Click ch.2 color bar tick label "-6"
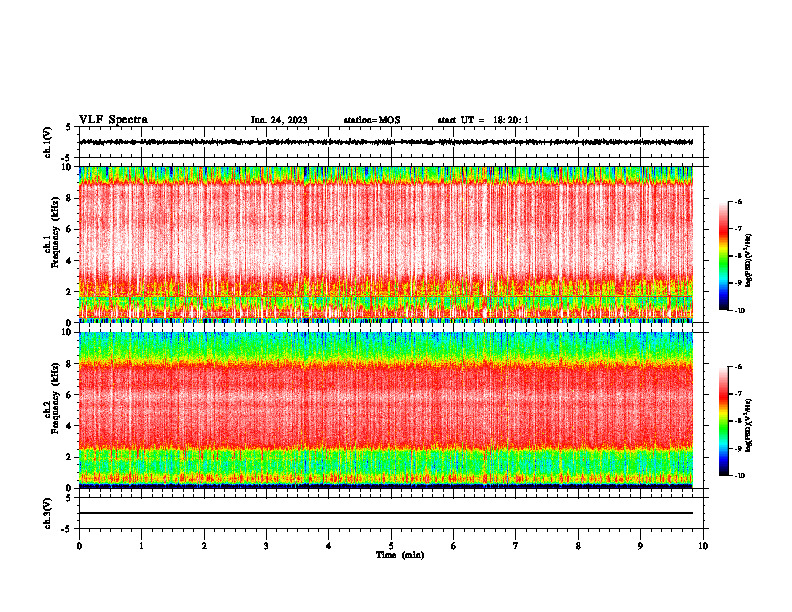The height and width of the screenshot is (612, 792). tap(739, 367)
